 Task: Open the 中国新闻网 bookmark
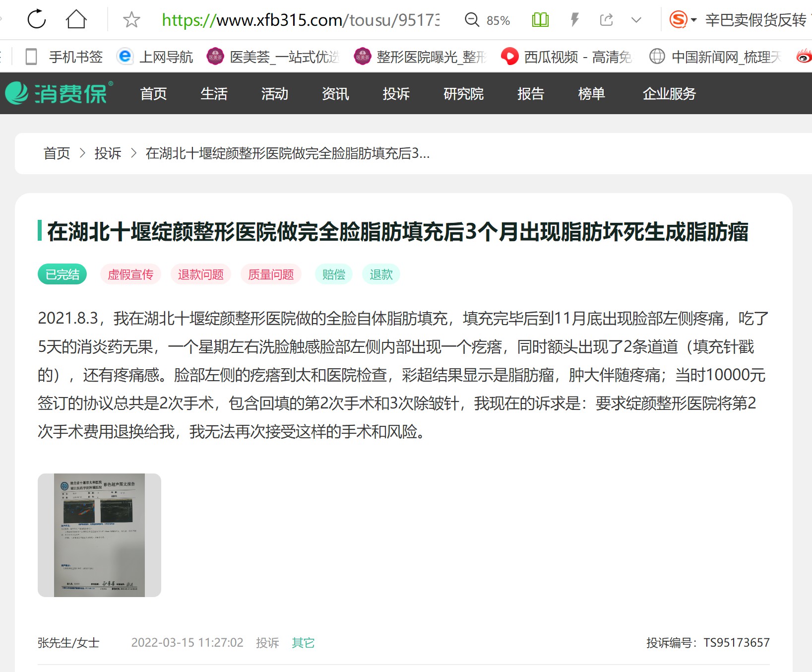715,57
